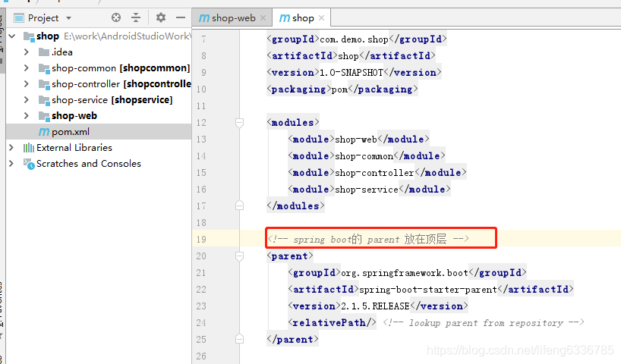The width and height of the screenshot is (621, 364).
Task: Collapse the shop root project node
Action: coord(12,36)
